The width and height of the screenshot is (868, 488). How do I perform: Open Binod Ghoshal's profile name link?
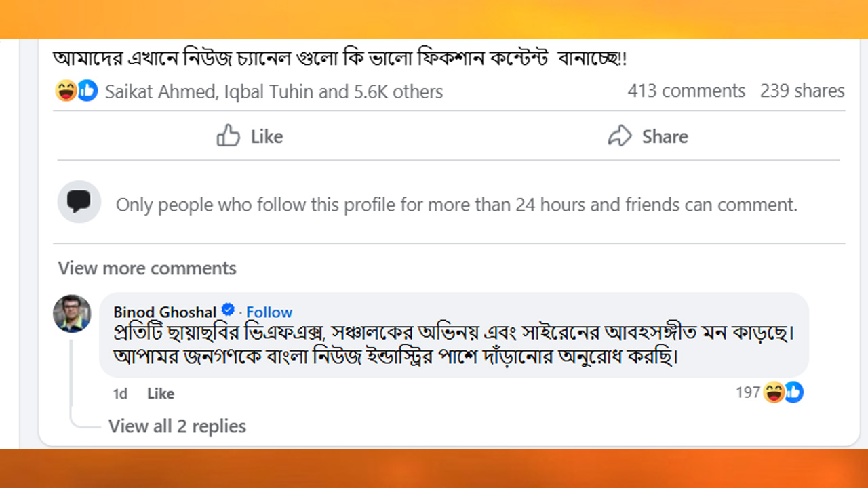pyautogui.click(x=165, y=312)
